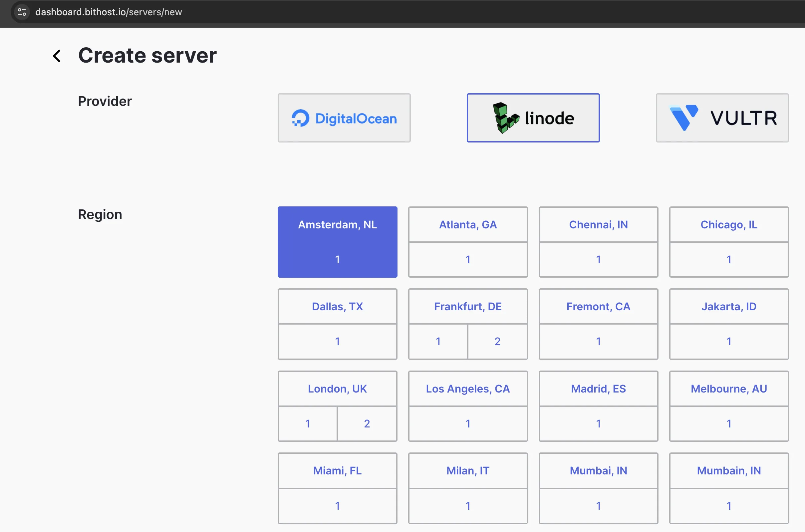This screenshot has width=805, height=532.
Task: Choose Los Angeles, CA region
Action: click(x=468, y=389)
